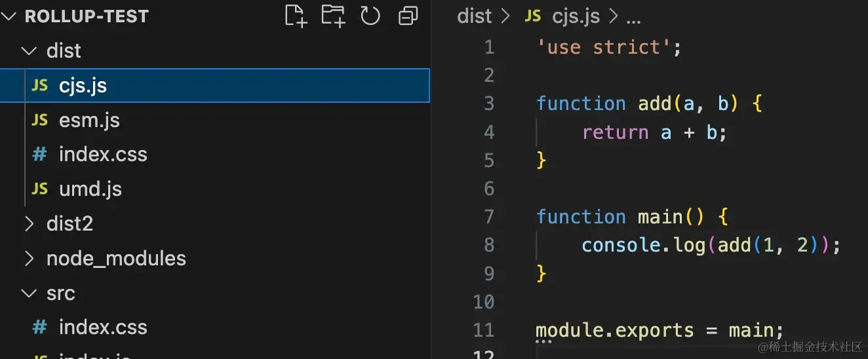Click the JS icon beside cjs.js in explorer
868x359 pixels.
[40, 86]
